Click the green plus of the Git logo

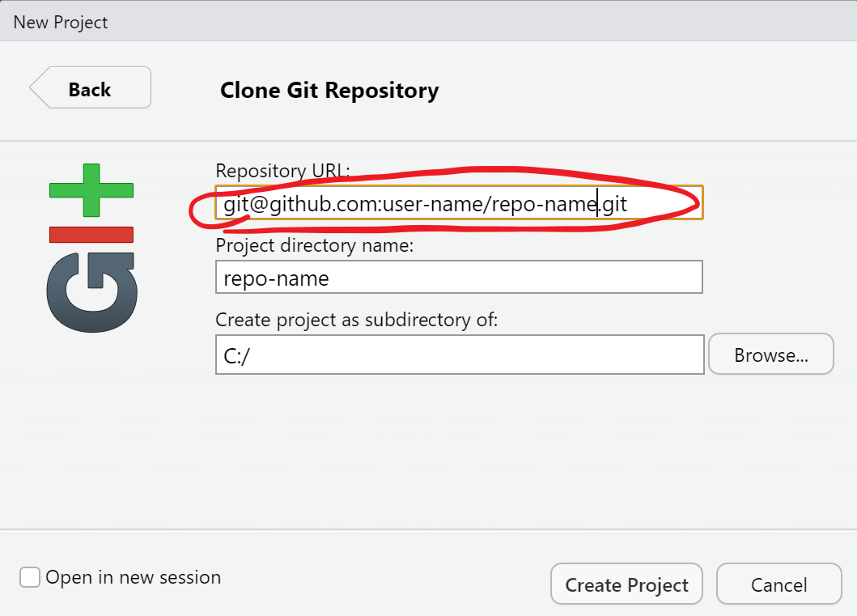point(91,190)
